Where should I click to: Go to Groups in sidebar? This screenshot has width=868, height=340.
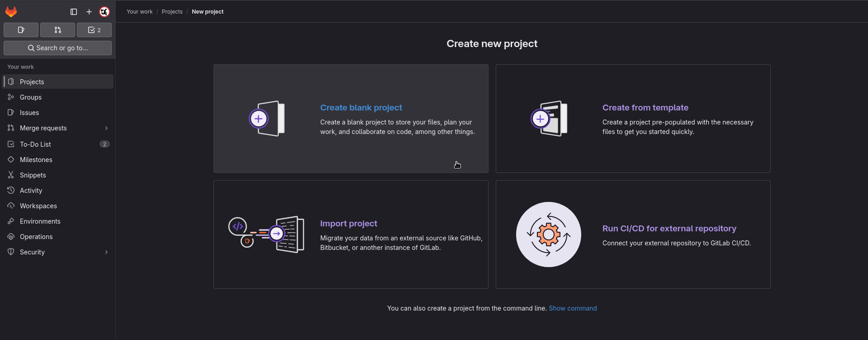click(58, 97)
